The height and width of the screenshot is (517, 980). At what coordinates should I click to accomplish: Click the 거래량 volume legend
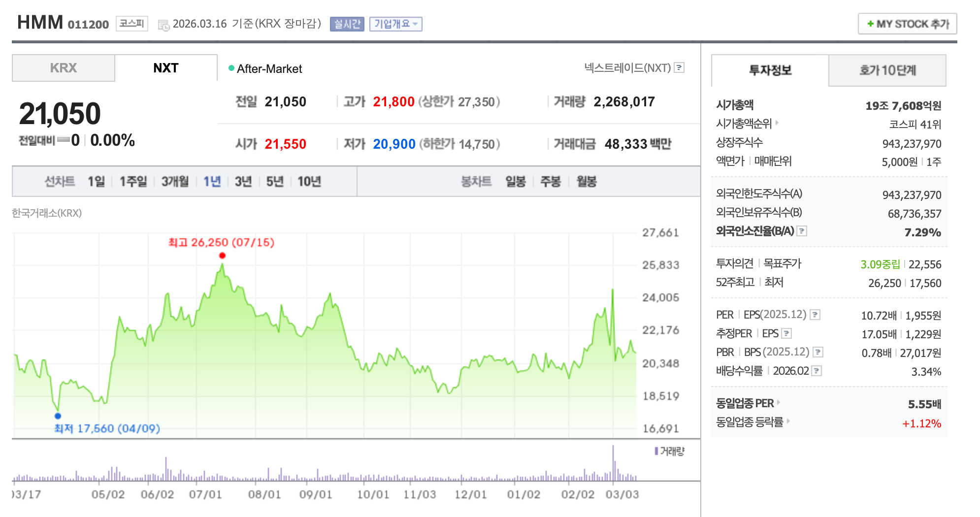point(670,451)
